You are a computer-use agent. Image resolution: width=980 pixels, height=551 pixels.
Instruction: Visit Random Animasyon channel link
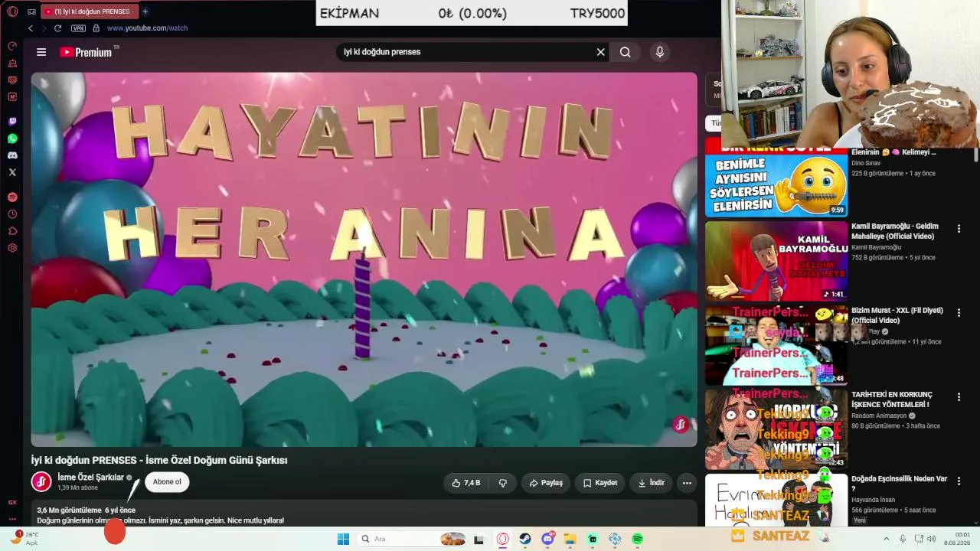tap(879, 416)
